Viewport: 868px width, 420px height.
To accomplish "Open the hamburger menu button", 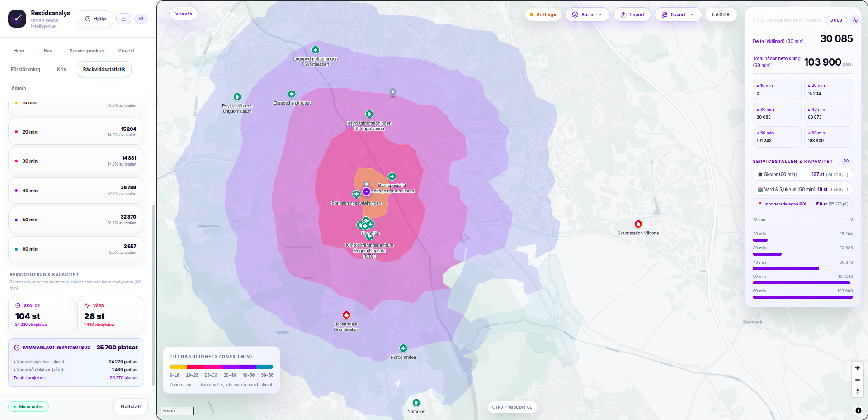I will click(123, 19).
